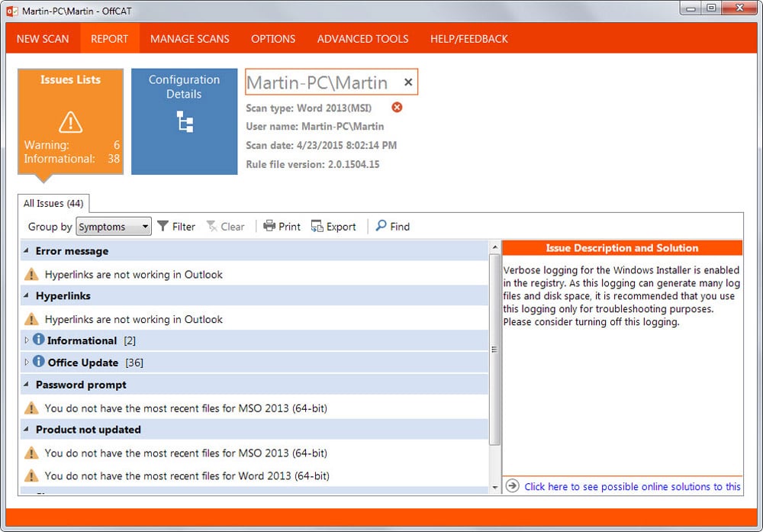The width and height of the screenshot is (763, 532).
Task: Collapse the Password prompt group
Action: (x=26, y=385)
